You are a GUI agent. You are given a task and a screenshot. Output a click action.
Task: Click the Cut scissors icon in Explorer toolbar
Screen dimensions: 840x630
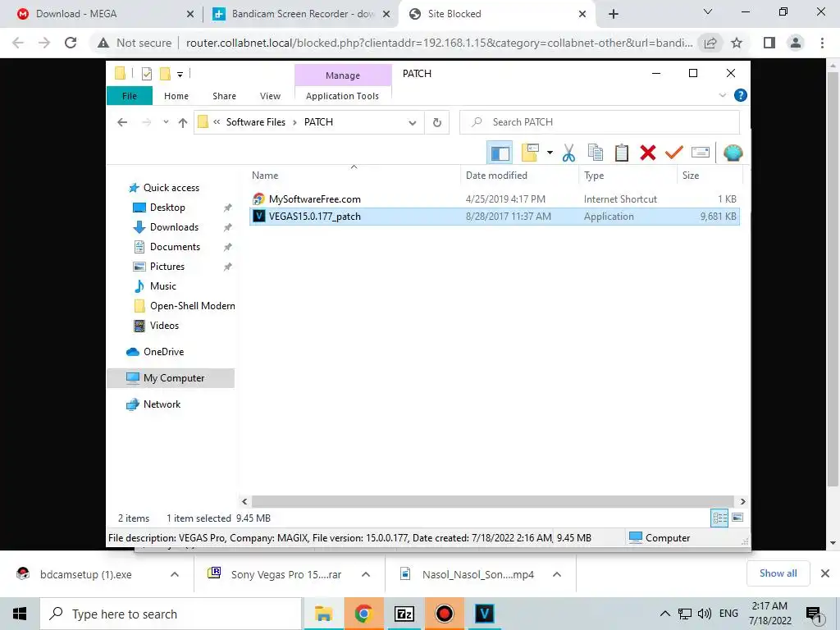tap(568, 153)
